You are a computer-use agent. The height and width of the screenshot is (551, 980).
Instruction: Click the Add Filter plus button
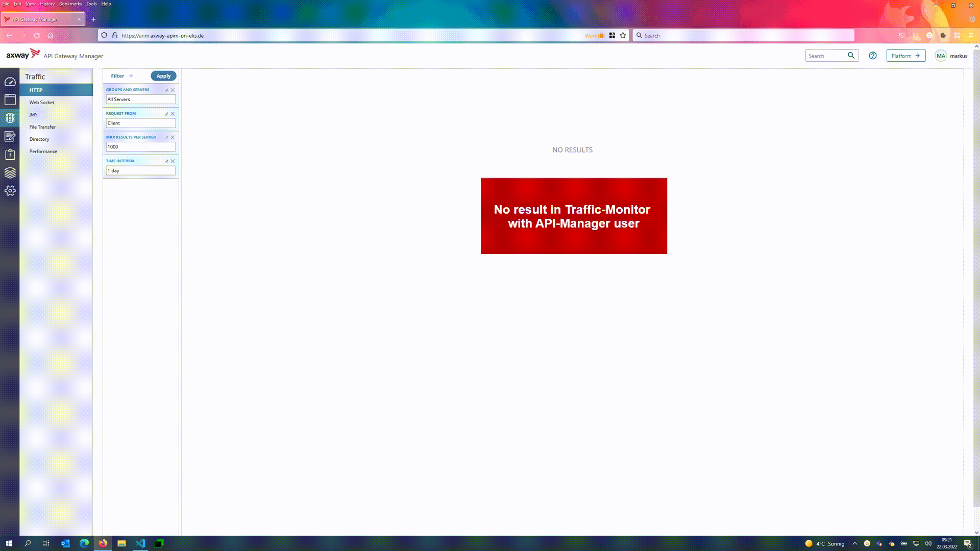pyautogui.click(x=131, y=76)
